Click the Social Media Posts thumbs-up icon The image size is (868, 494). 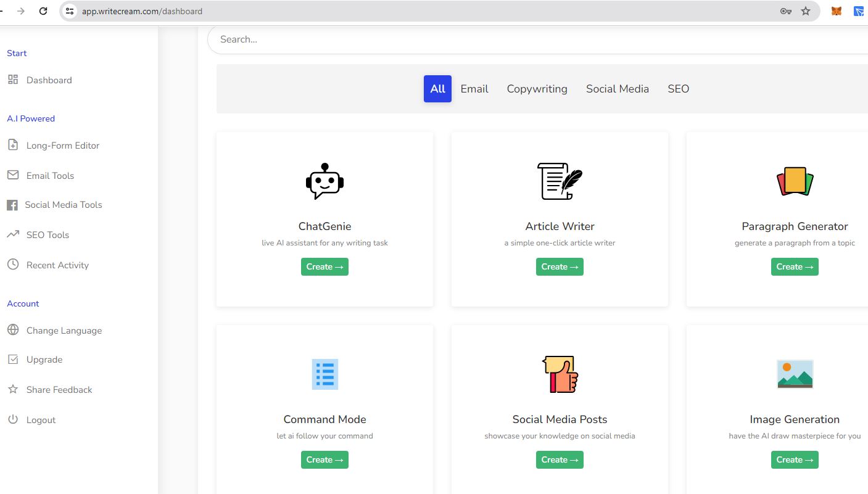[560, 374]
